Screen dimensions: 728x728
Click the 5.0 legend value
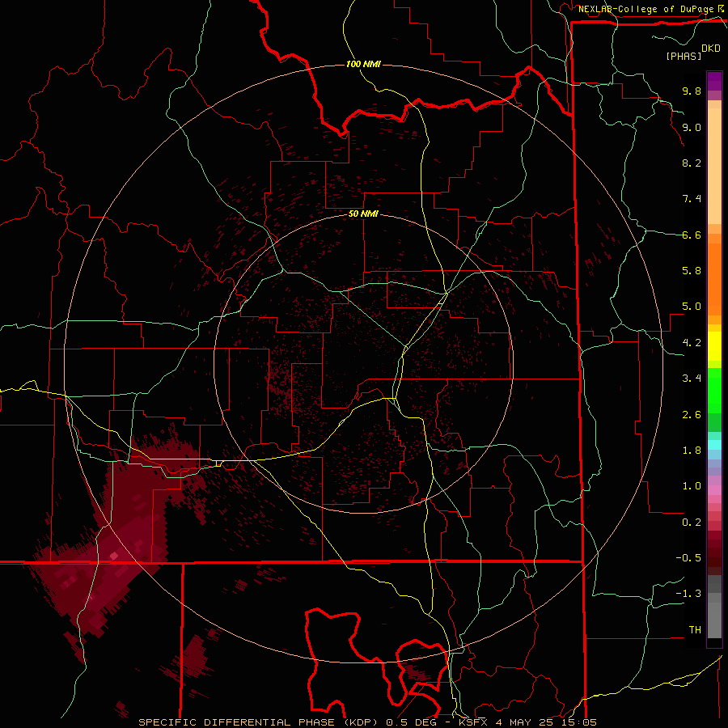pos(692,307)
